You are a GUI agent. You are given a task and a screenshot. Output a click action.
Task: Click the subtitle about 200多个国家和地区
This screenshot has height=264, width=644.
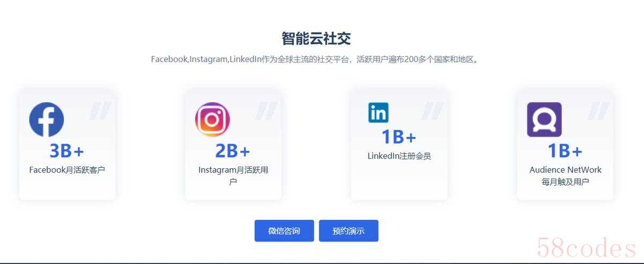tap(315, 59)
